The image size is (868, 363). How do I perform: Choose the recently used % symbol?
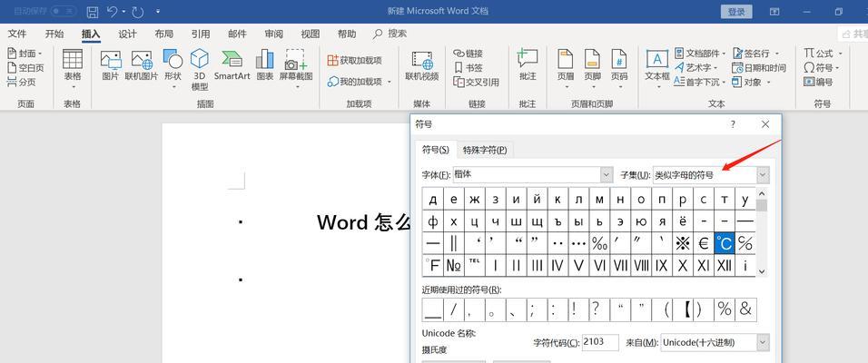click(x=724, y=309)
